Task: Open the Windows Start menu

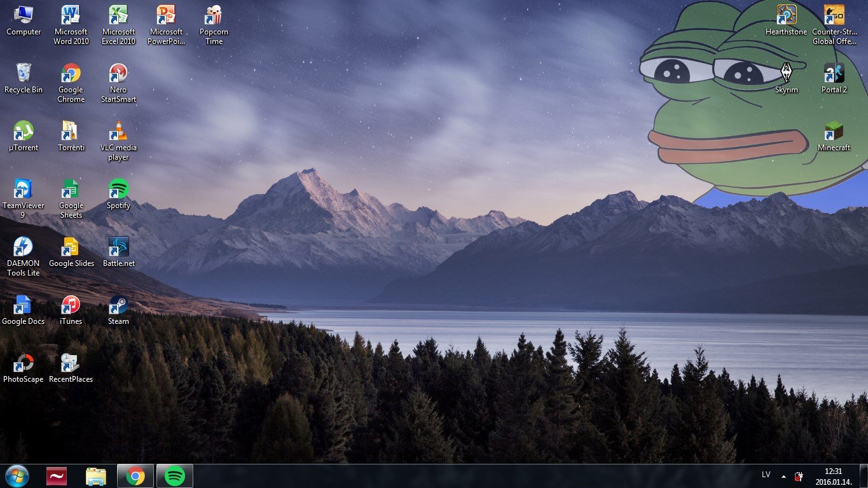Action: [17, 476]
